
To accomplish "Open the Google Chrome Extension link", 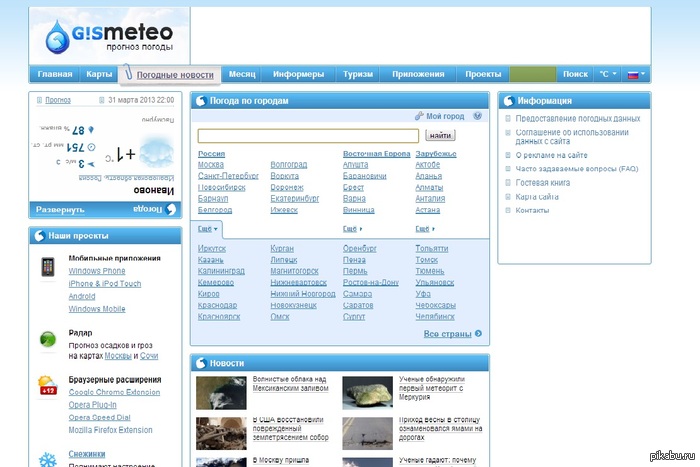I will coord(114,392).
